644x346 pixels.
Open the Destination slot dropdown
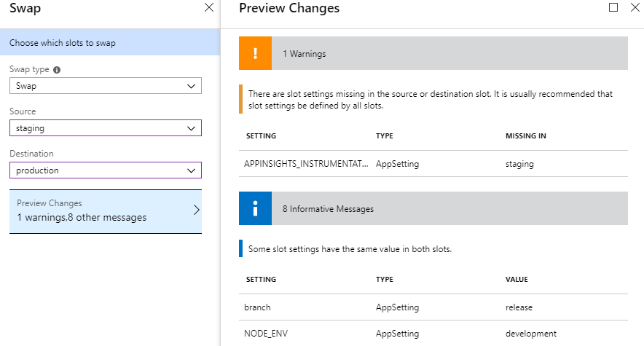[x=106, y=170]
